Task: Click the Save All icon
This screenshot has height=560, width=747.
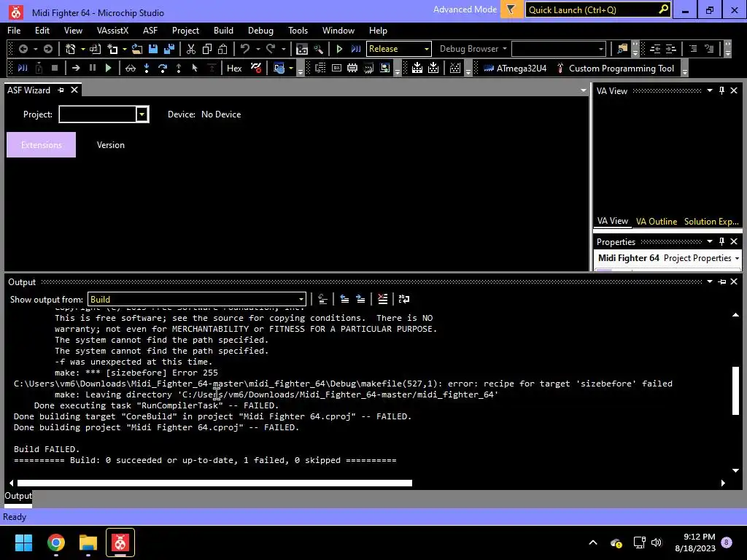Action: point(169,49)
